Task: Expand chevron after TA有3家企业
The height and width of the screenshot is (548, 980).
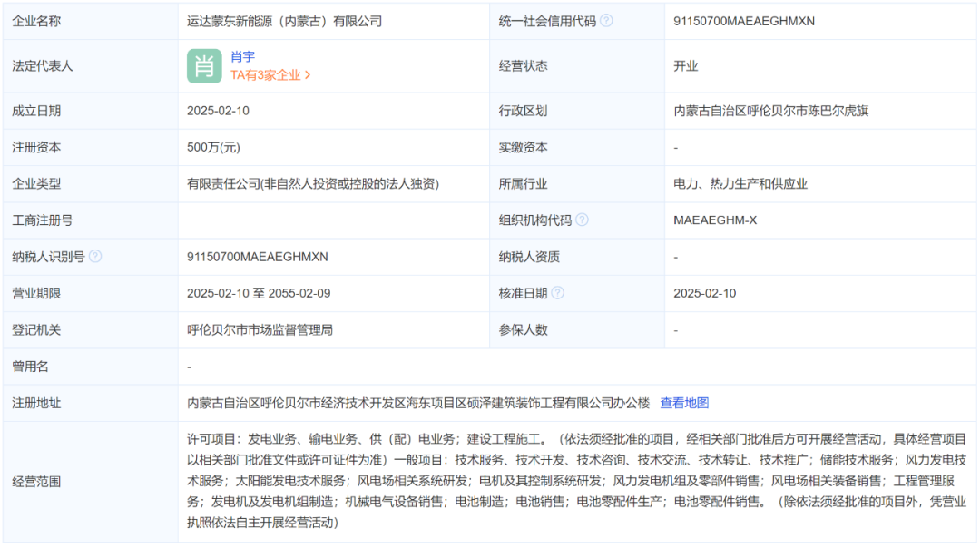Action: tap(308, 75)
